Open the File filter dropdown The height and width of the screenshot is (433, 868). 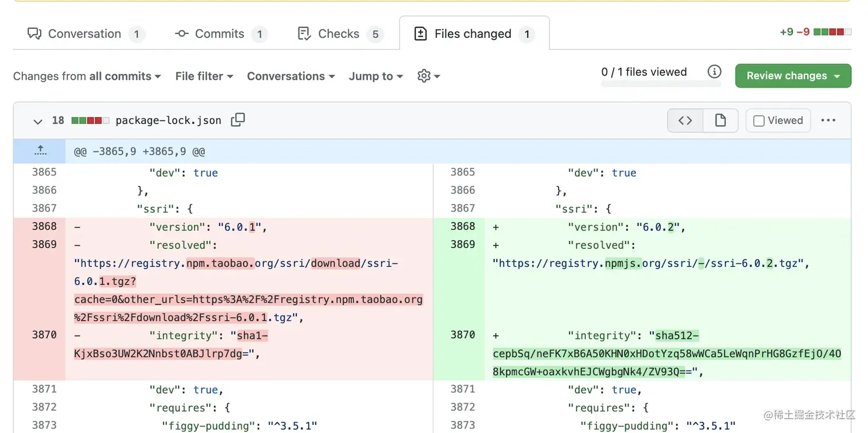[x=203, y=76]
